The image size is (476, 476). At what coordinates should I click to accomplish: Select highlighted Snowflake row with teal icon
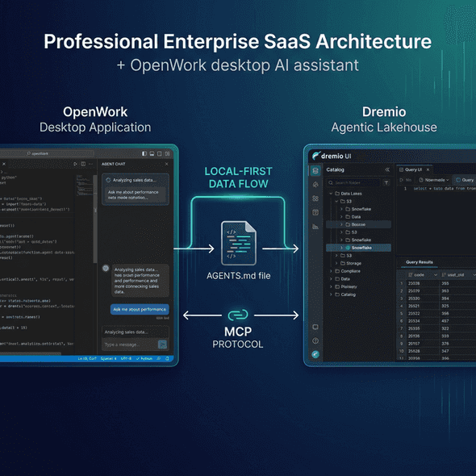click(x=358, y=248)
